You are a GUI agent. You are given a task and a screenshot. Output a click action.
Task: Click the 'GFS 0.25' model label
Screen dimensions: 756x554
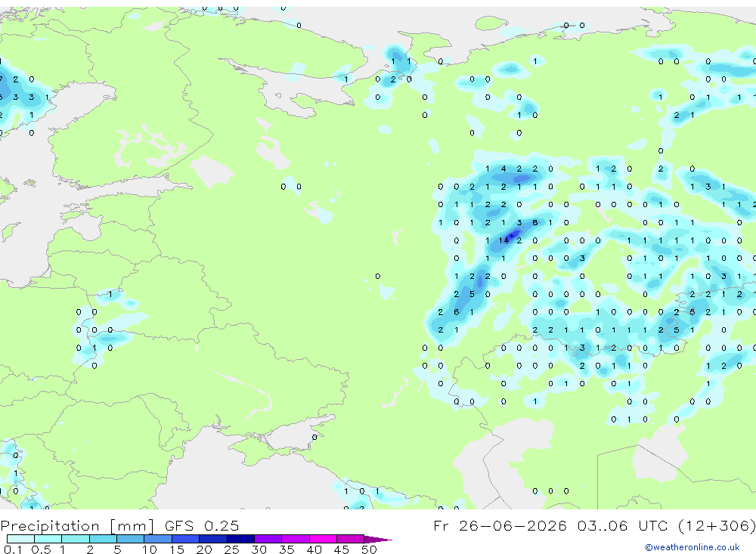pos(202,525)
